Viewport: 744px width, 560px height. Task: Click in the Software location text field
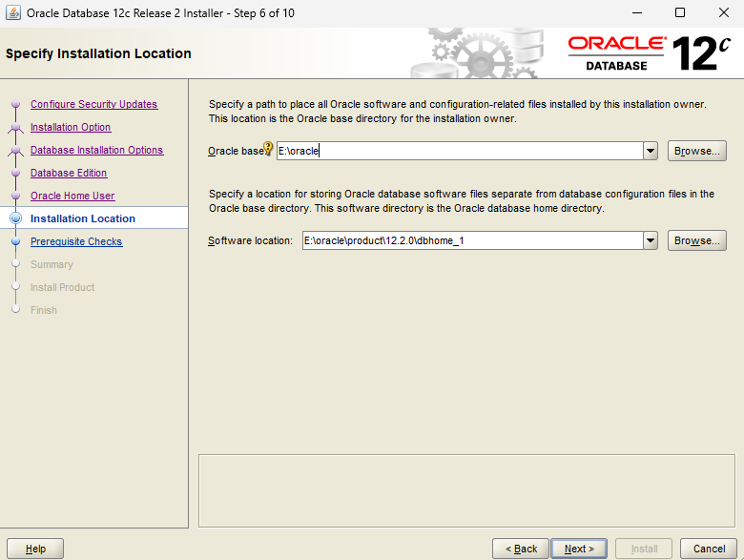tap(472, 240)
